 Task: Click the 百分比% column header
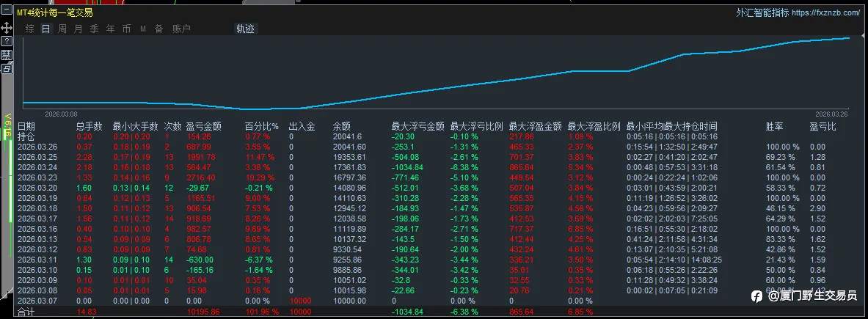click(262, 127)
